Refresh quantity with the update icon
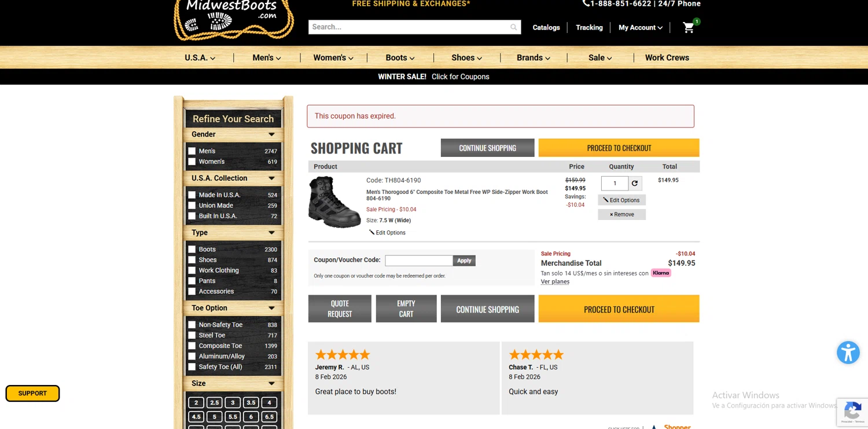This screenshot has width=868, height=429. point(635,184)
